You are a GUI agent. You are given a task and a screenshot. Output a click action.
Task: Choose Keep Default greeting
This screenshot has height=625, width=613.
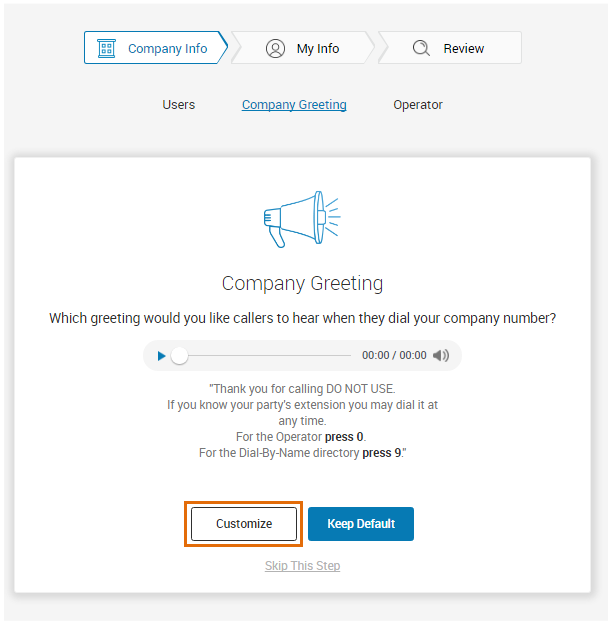click(x=361, y=524)
